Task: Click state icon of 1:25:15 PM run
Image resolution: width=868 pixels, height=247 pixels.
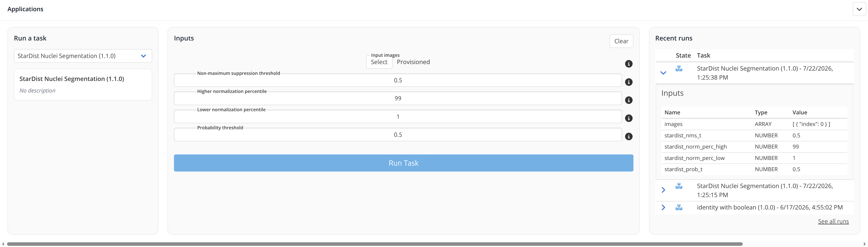Action: pos(679,186)
